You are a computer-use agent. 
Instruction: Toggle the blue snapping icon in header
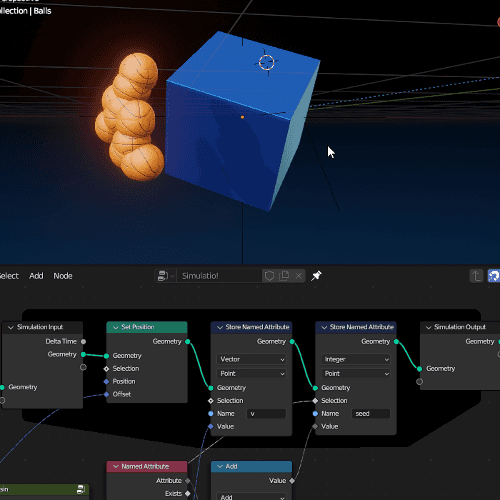point(494,276)
